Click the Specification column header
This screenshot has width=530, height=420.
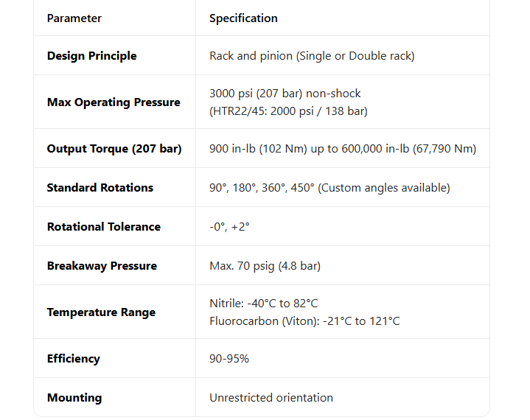coord(243,18)
